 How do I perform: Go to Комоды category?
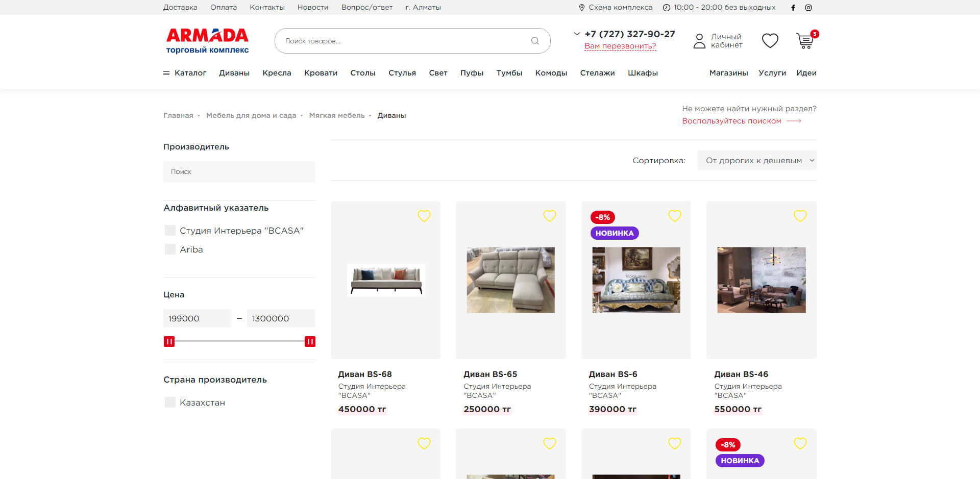point(551,73)
